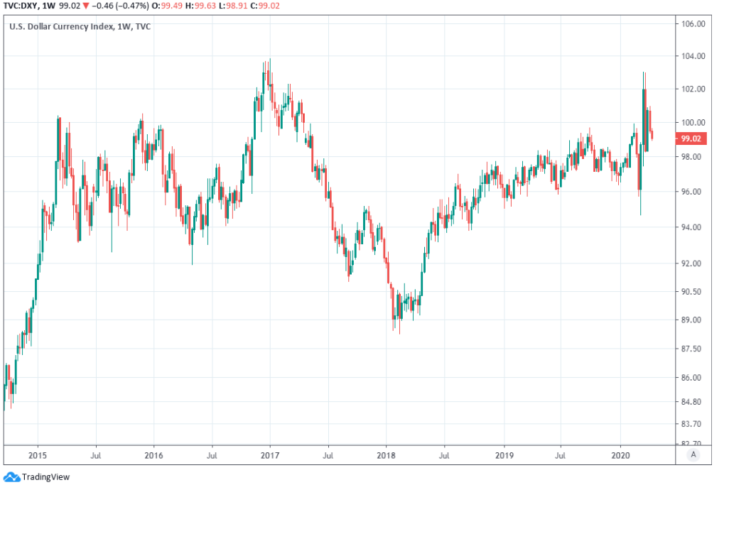The image size is (756, 534).
Task: Click the 84.80 price axis label
Action: click(691, 401)
